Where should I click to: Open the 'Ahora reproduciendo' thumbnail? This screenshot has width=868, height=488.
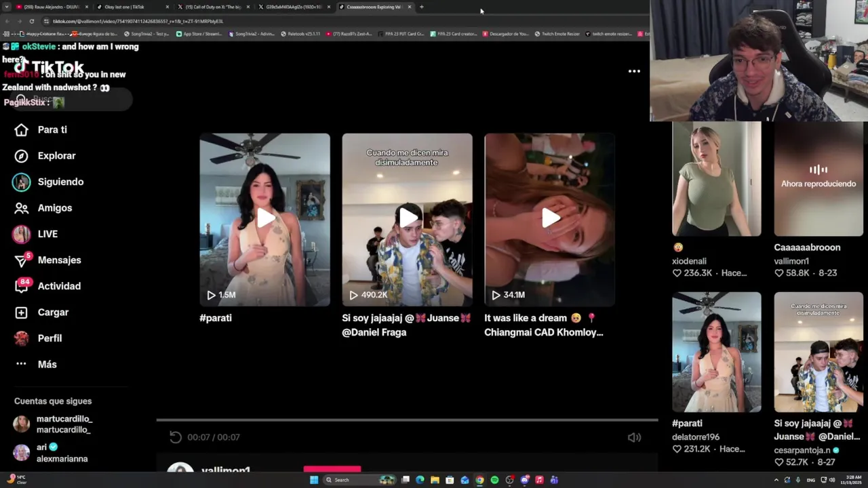[818, 179]
